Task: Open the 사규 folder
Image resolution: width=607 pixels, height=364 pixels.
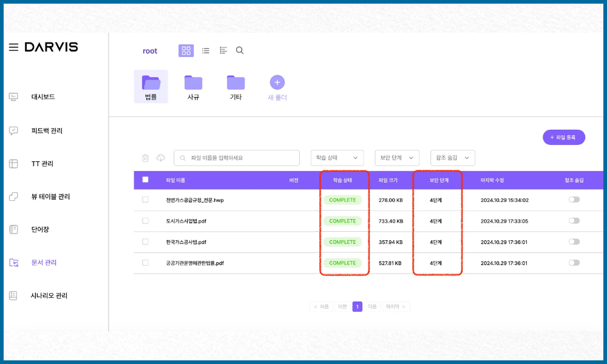Action: pos(193,87)
